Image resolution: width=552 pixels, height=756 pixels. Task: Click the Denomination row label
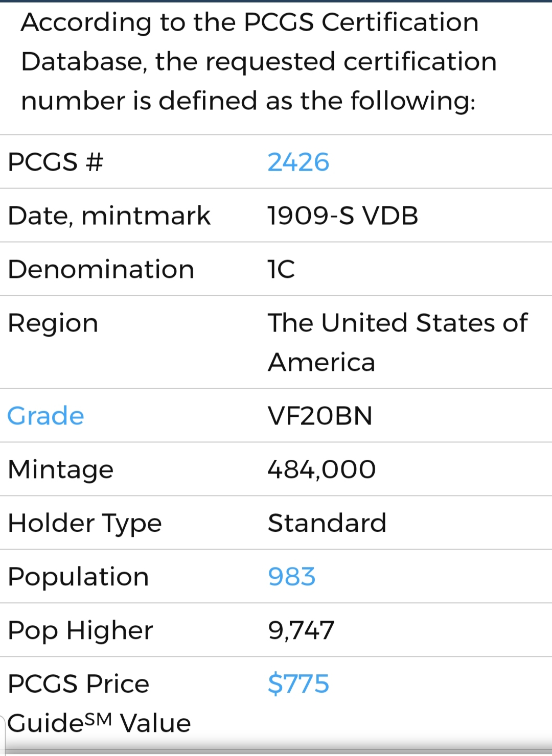(x=101, y=269)
